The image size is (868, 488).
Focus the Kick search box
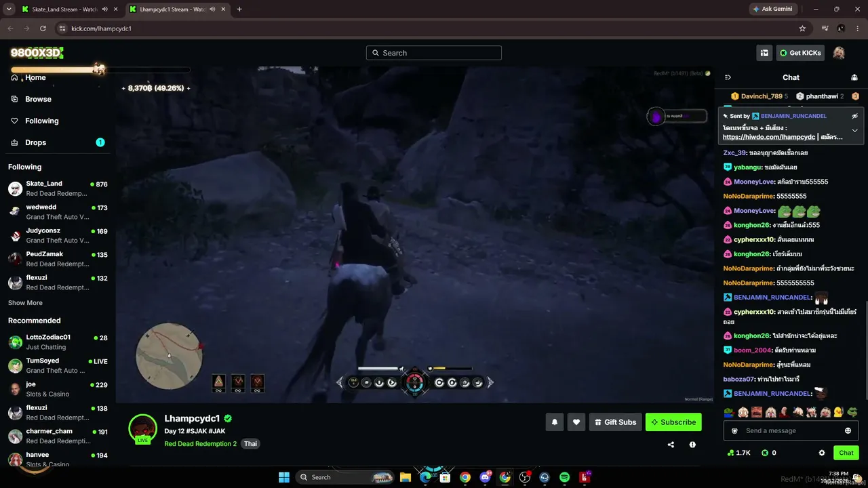click(x=434, y=53)
